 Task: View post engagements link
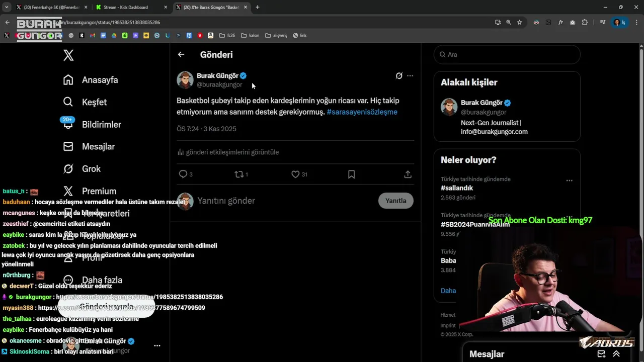(x=228, y=152)
